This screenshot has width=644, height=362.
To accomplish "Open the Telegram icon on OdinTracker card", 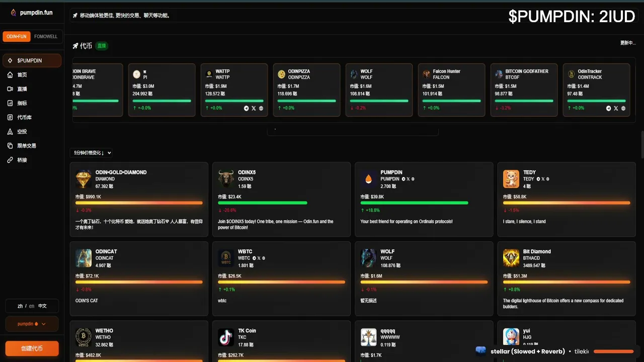I will pos(609,108).
